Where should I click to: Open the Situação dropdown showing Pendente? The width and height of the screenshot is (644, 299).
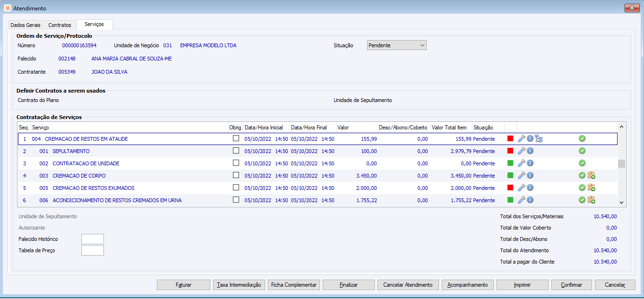pos(397,45)
